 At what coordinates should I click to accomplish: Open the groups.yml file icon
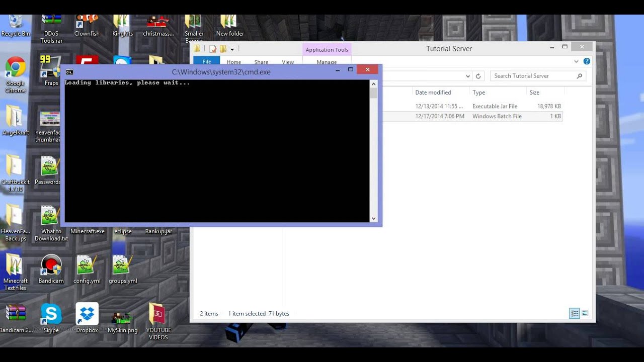coord(123,269)
